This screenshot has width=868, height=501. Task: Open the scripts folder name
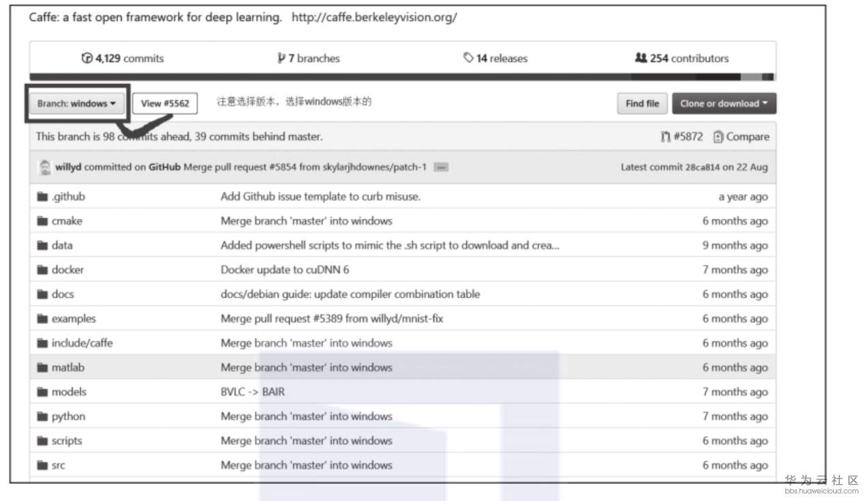67,442
